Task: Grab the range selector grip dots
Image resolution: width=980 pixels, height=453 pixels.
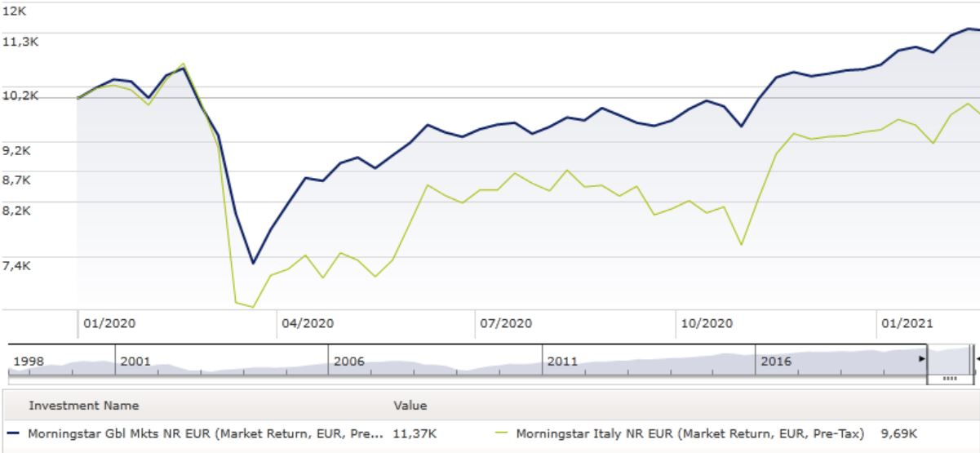Action: click(x=949, y=379)
